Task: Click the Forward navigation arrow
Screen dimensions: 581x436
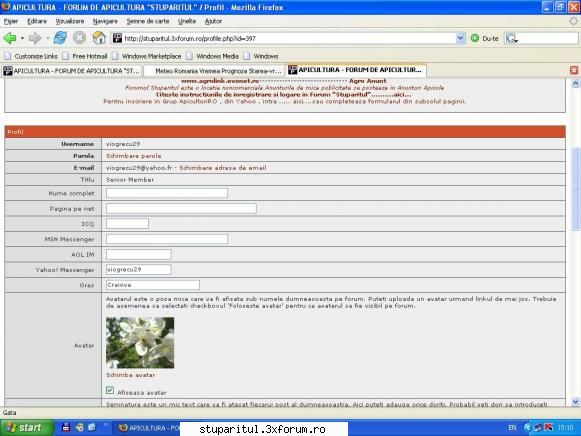Action: click(x=35, y=38)
